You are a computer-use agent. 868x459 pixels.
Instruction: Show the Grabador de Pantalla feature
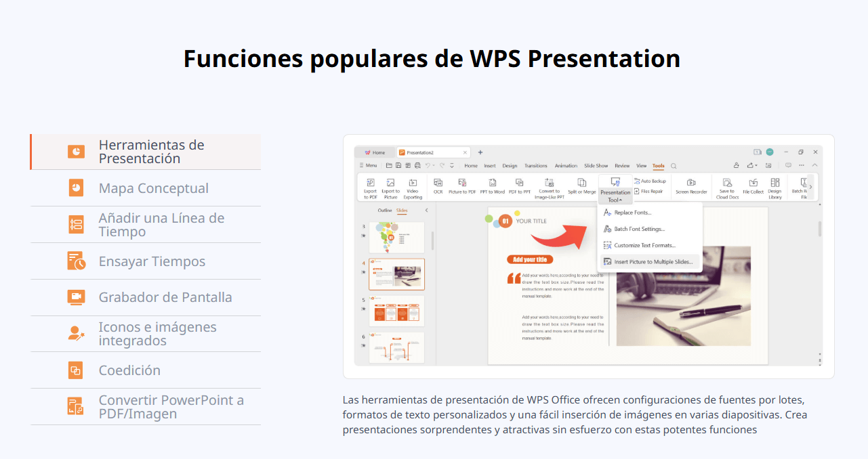(x=145, y=297)
